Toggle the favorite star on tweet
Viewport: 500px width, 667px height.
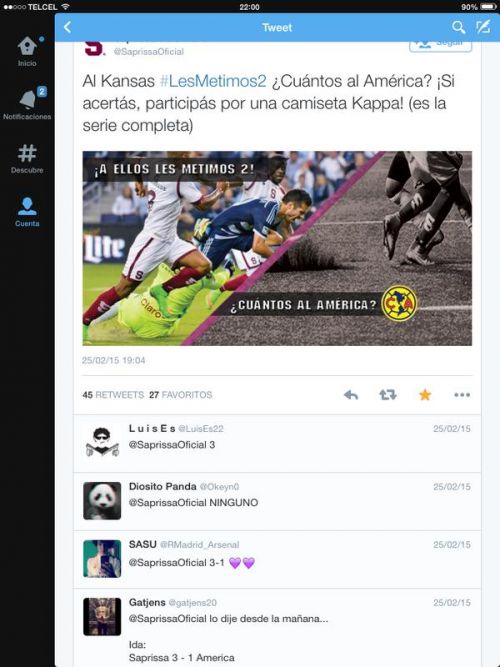click(425, 395)
